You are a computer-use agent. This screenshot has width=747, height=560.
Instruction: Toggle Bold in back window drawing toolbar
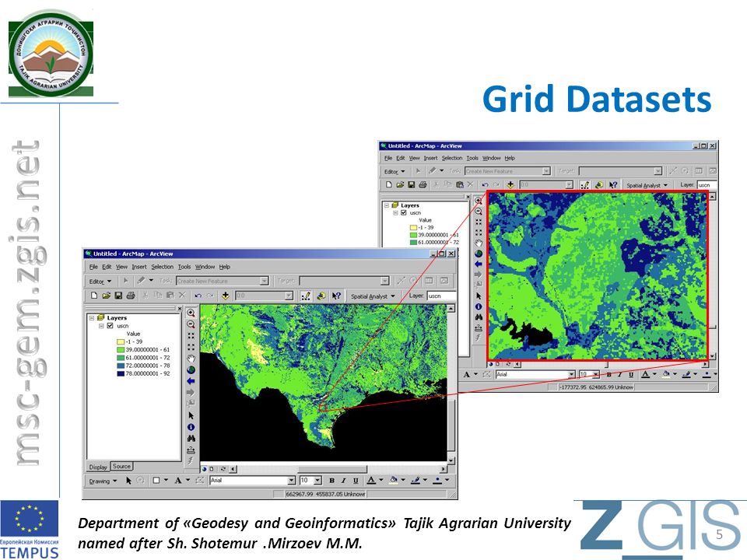point(608,375)
